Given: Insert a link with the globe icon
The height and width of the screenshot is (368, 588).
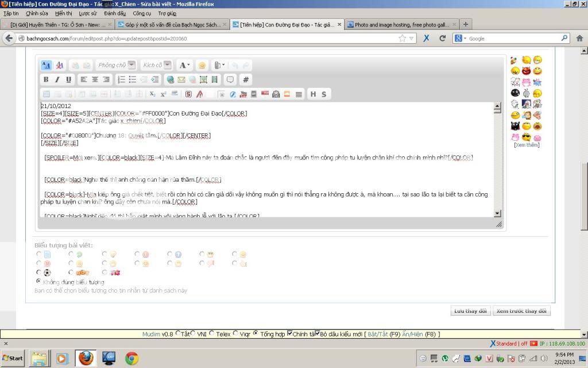Looking at the screenshot, I should 170,79.
